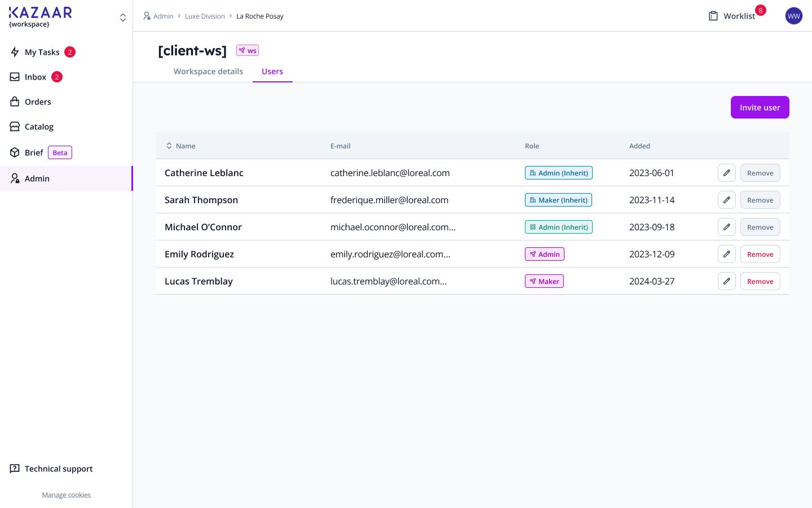Screen dimensions: 812x508
Task: Click the ws workspace tag badge
Action: point(248,50)
